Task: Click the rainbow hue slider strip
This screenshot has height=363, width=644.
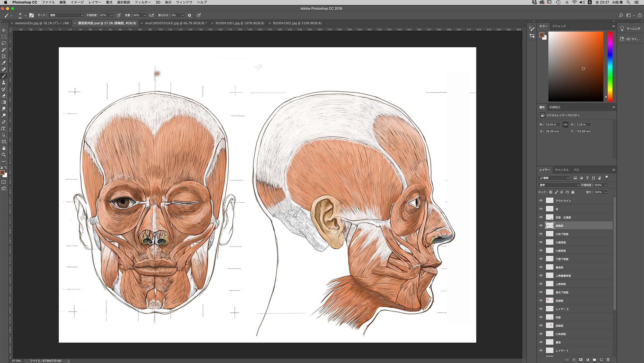Action: 610,66
